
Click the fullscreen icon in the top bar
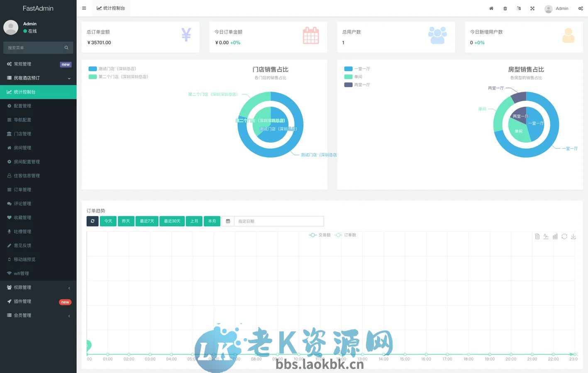tap(532, 8)
